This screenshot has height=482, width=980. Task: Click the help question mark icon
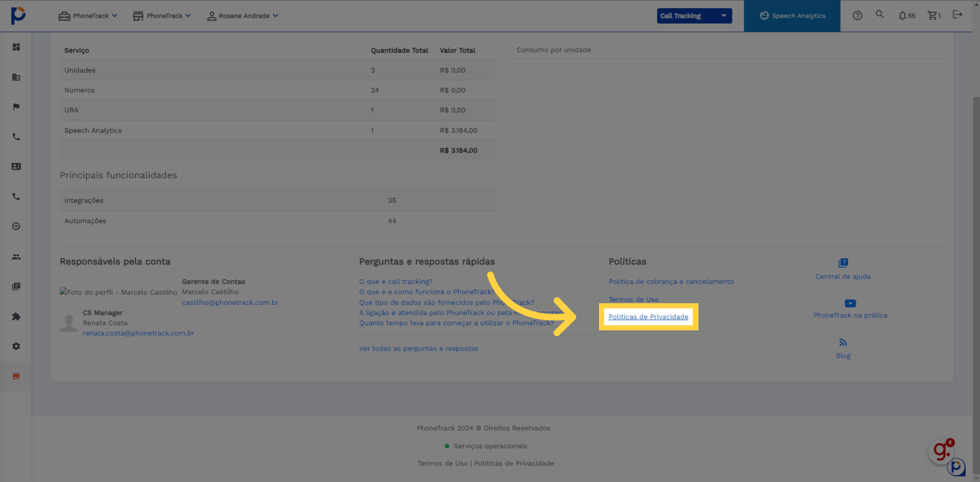(857, 15)
